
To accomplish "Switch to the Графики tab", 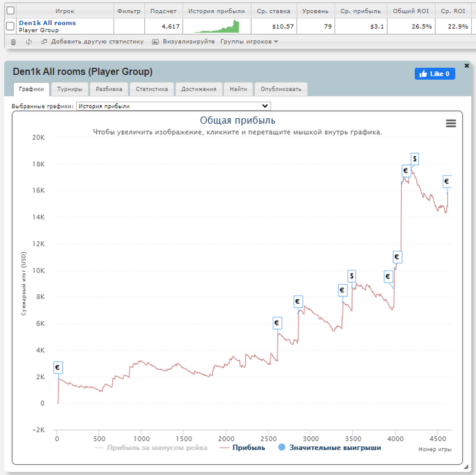I will click(x=31, y=89).
